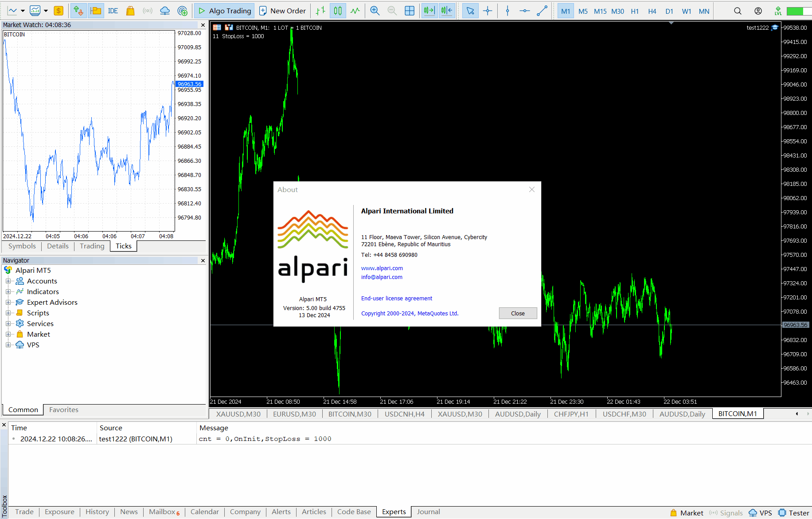Click the radar-with-plus toolbar icon
This screenshot has height=519, width=812.
click(182, 11)
